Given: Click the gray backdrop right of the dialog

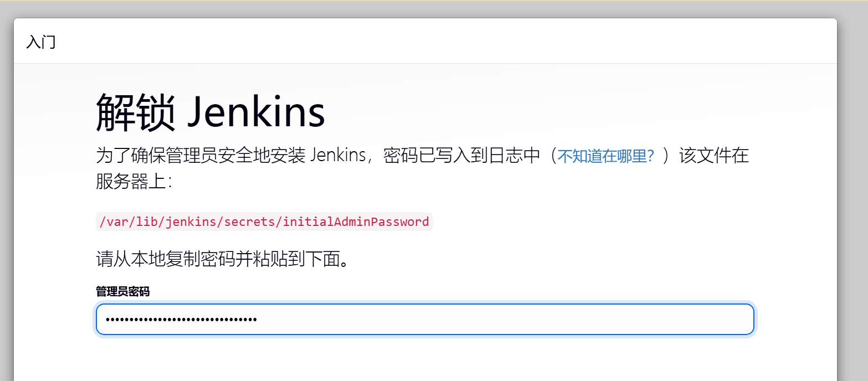Looking at the screenshot, I should point(852,194).
